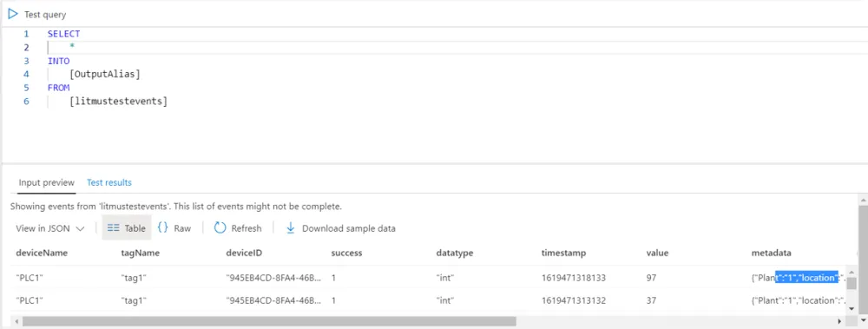Viewport: 868px width, 329px height.
Task: Click [litmustestevents] in the query editor
Action: pyautogui.click(x=118, y=102)
